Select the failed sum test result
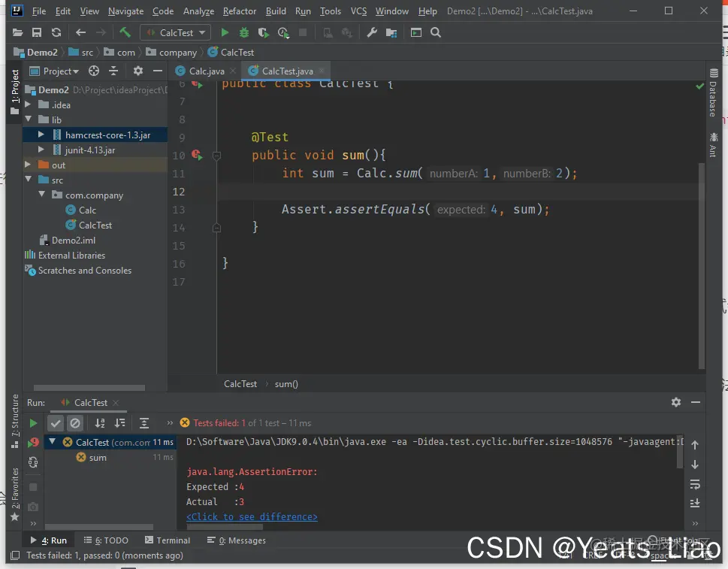Image resolution: width=728 pixels, height=569 pixels. pos(98,458)
